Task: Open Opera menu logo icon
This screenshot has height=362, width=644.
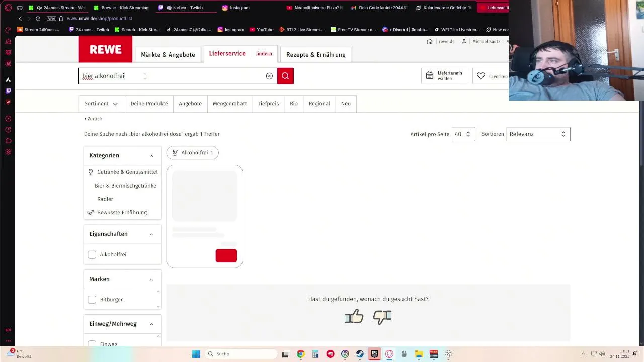Action: tap(8, 8)
